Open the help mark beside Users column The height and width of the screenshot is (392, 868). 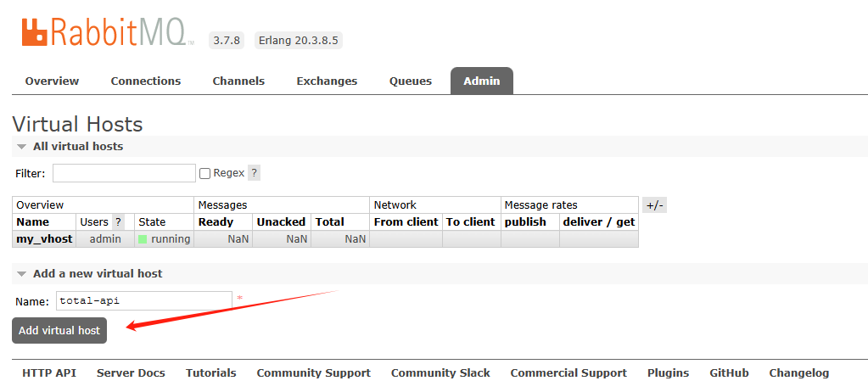pyautogui.click(x=117, y=222)
